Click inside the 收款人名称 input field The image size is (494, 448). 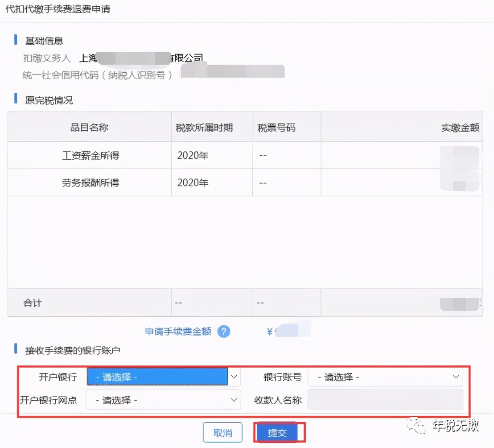coord(384,400)
